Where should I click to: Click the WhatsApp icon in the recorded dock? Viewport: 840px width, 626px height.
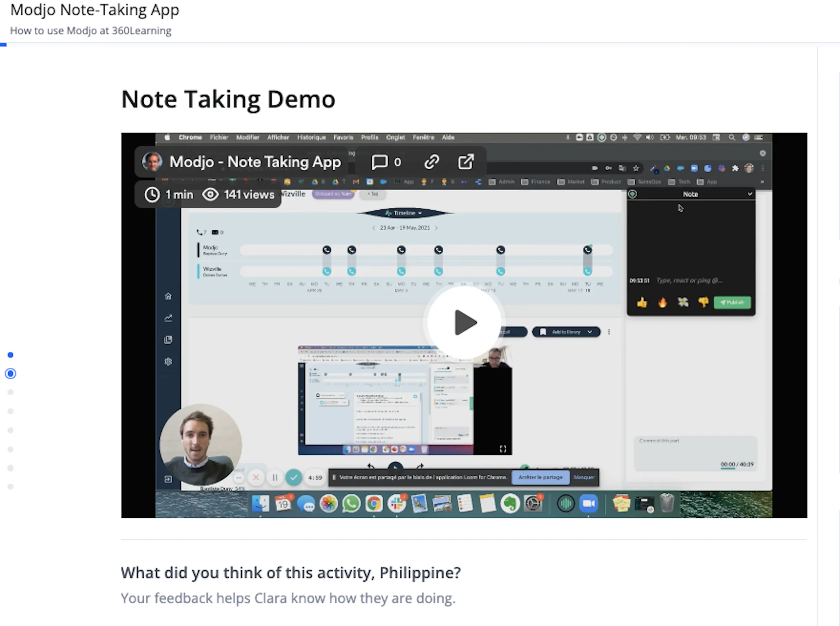[x=352, y=504]
